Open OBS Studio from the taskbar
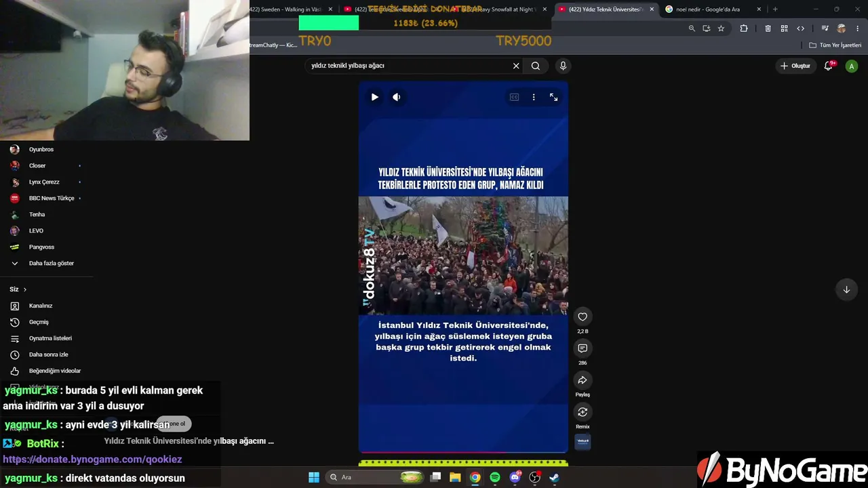Viewport: 868px width, 488px height. [x=534, y=477]
